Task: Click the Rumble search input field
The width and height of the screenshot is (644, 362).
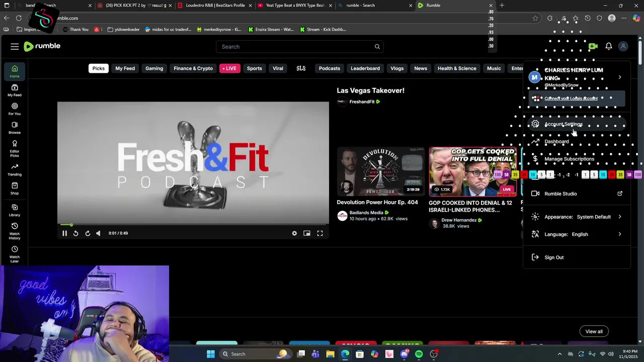Action: click(300, 47)
